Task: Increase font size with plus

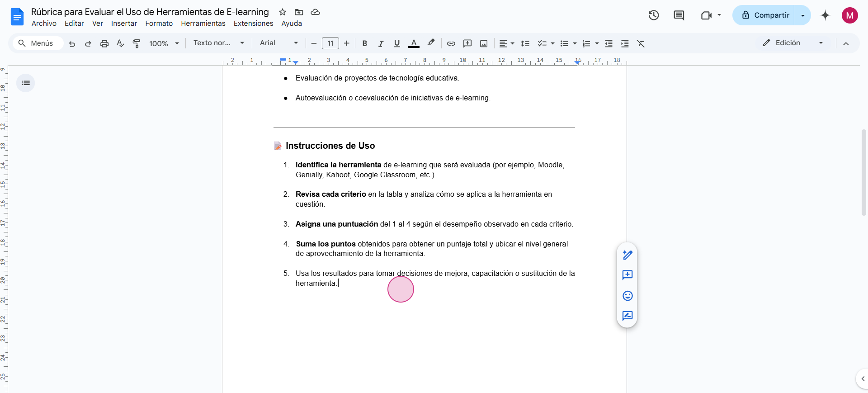Action: pos(347,43)
